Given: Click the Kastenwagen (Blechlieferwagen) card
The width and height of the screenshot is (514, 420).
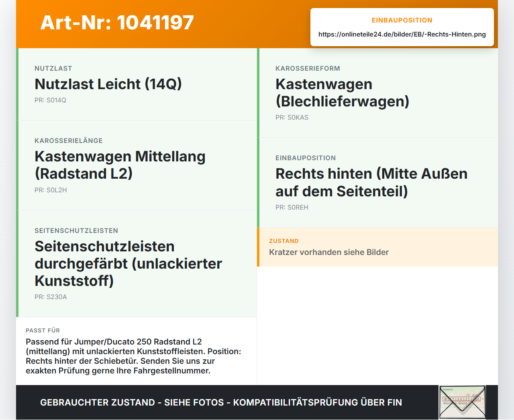Looking at the screenshot, I should coord(377,93).
